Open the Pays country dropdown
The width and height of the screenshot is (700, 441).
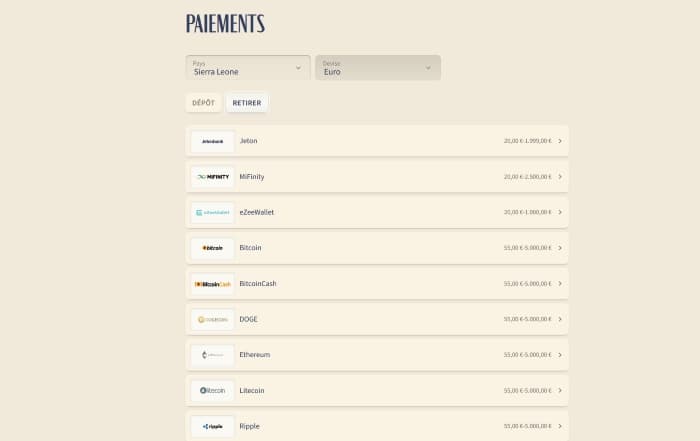click(248, 68)
